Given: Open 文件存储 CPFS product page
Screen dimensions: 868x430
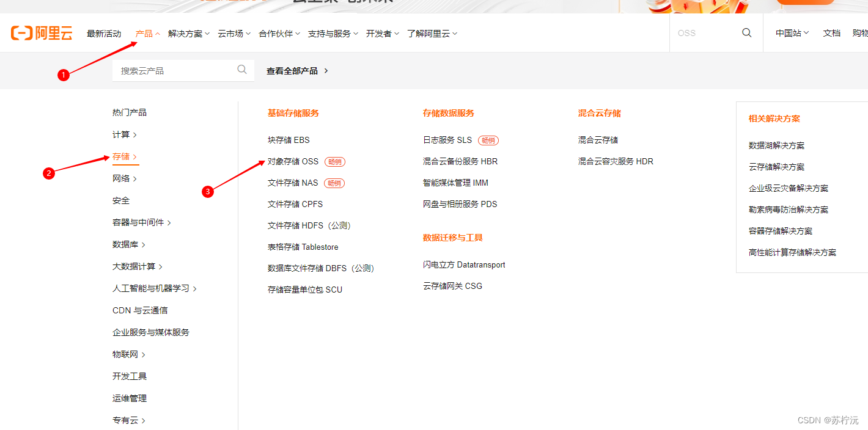Looking at the screenshot, I should [x=295, y=204].
